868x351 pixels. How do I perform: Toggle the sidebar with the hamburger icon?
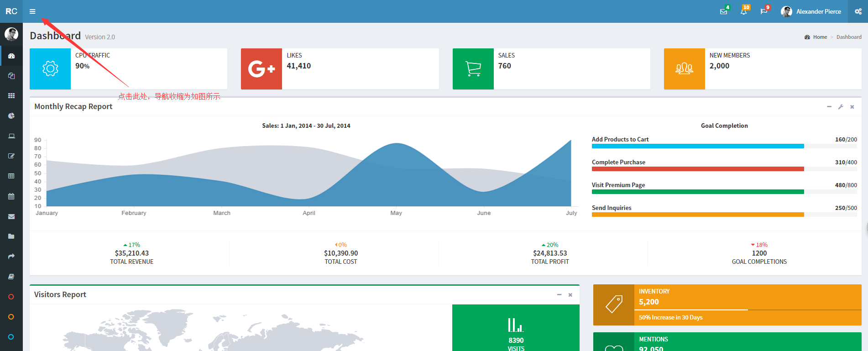click(32, 11)
